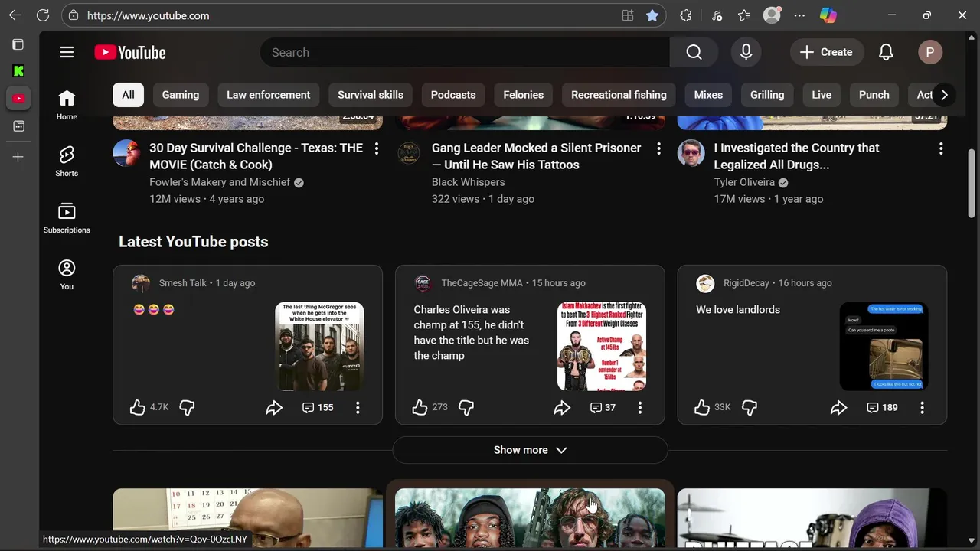Open Smesh Talk channel name on post
This screenshot has width=980, height=551.
[x=183, y=283]
